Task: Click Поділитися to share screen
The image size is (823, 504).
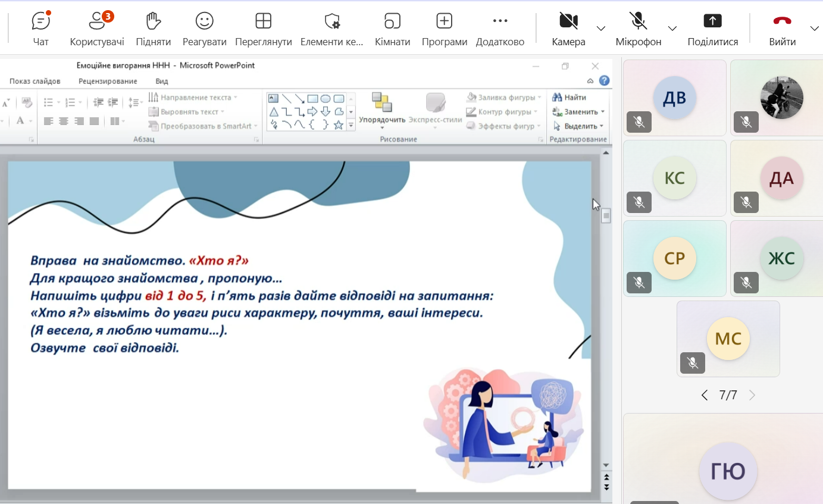Action: (712, 29)
